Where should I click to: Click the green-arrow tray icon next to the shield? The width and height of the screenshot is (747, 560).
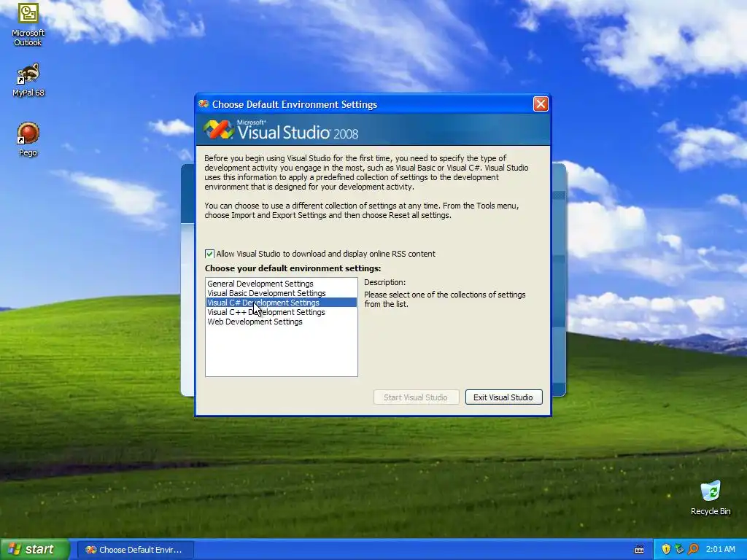click(x=679, y=549)
